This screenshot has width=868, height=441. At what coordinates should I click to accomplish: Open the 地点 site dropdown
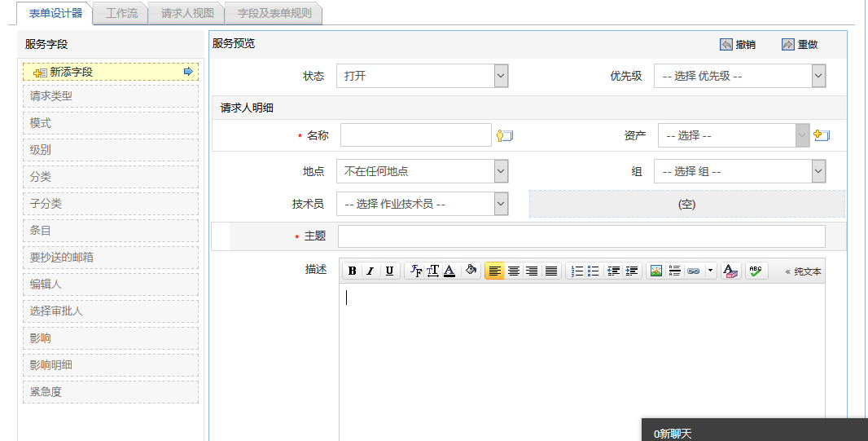pos(422,171)
